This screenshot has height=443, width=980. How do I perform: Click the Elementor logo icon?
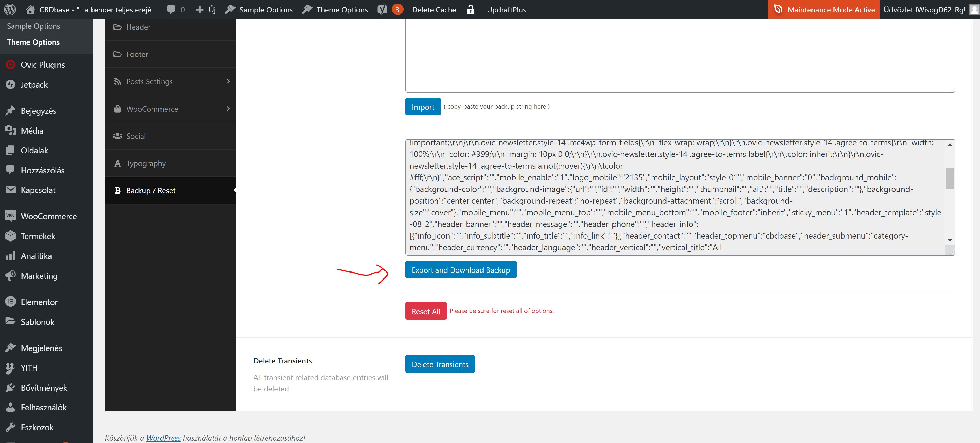[x=11, y=302]
